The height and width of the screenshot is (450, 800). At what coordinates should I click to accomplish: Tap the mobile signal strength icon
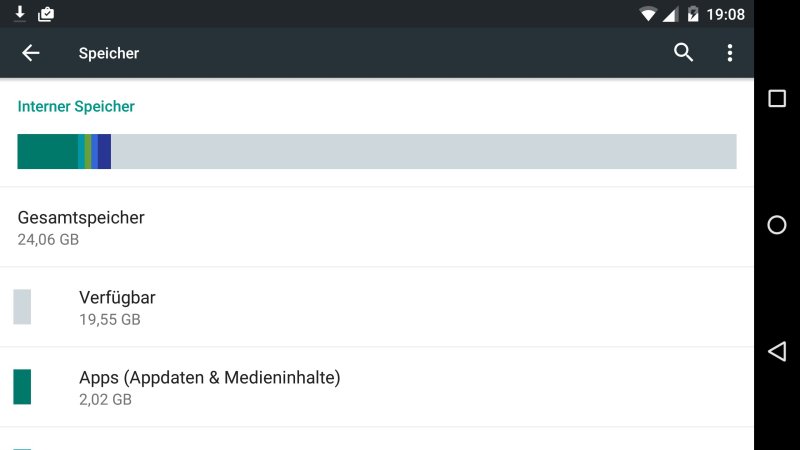tap(671, 14)
